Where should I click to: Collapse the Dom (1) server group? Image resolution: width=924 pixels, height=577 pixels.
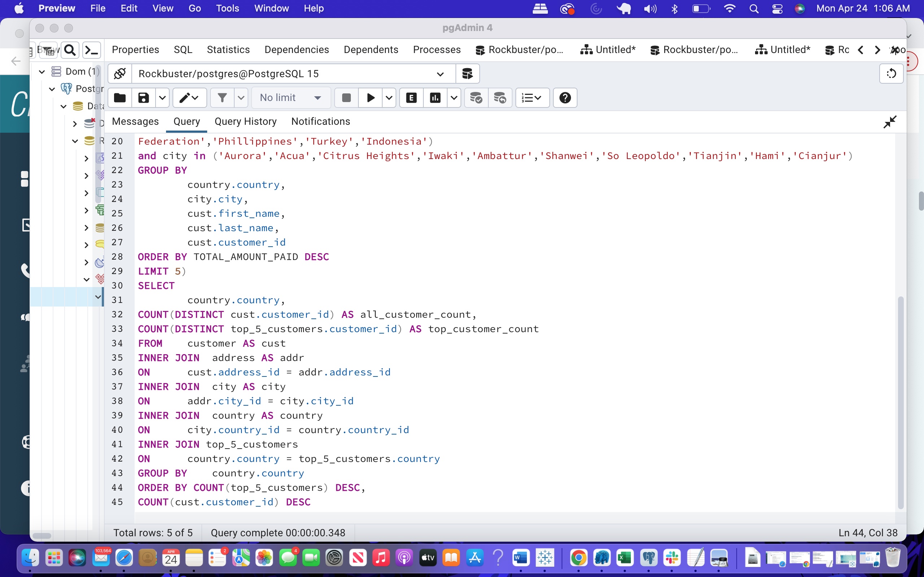[x=42, y=71]
